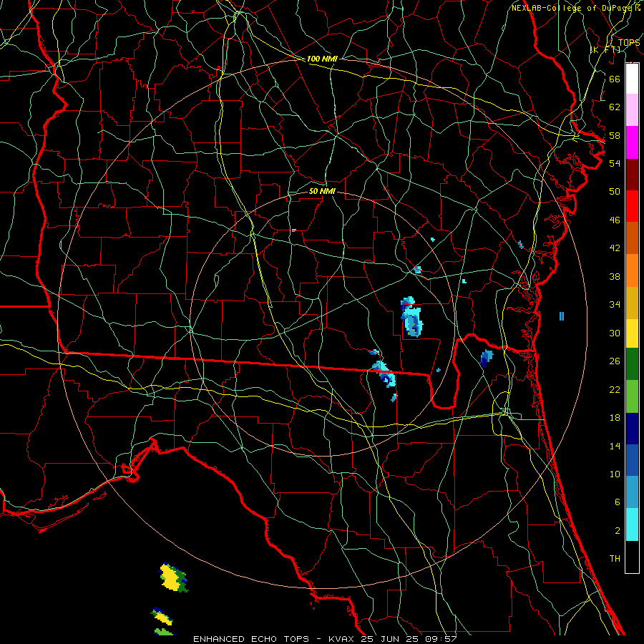This screenshot has width=644, height=644.
Task: Click the "50 NMI" range ring label
Action: (322, 191)
